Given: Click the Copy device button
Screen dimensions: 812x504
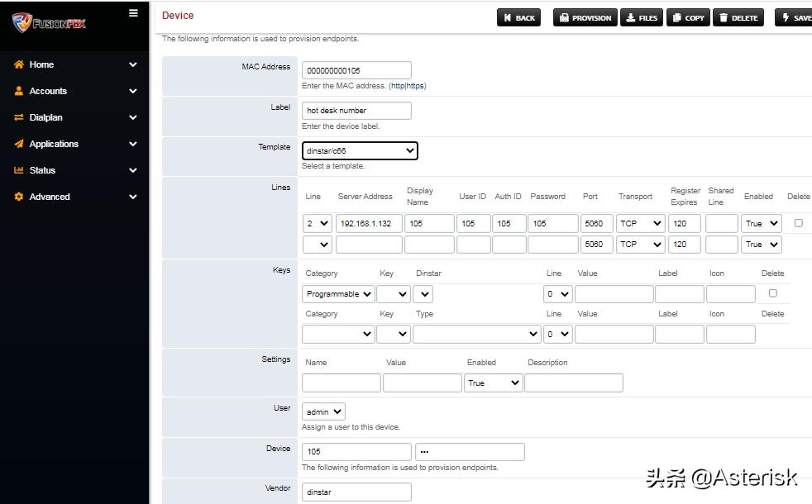Looking at the screenshot, I should coord(688,17).
